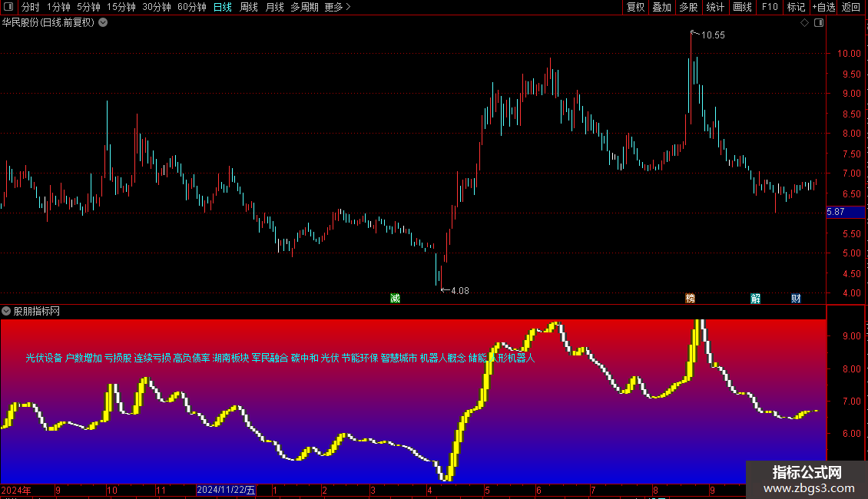Click the 连续亏损 tag
Screen dimensions: 868x499
coord(152,358)
